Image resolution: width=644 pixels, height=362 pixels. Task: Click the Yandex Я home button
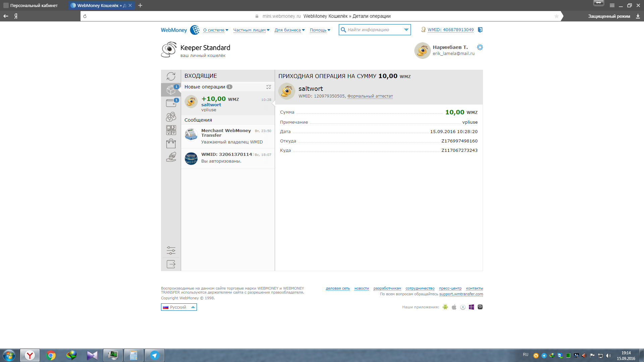[x=16, y=16]
